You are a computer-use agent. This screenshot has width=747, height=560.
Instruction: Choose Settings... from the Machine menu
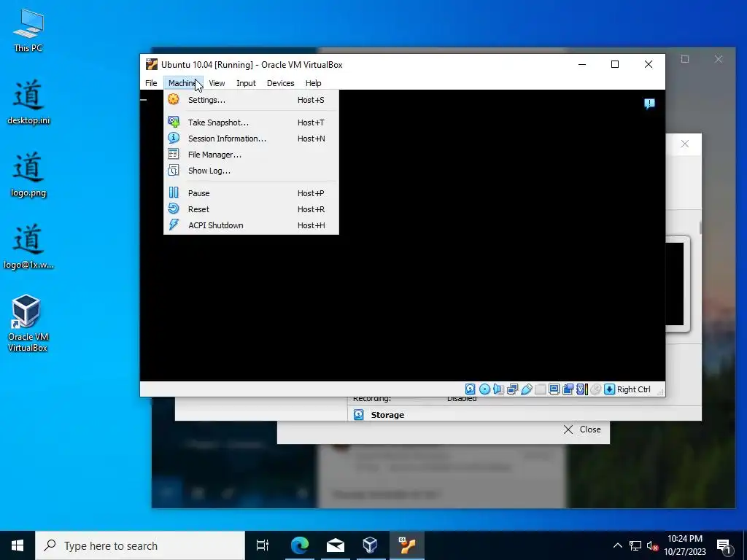pyautogui.click(x=251, y=99)
